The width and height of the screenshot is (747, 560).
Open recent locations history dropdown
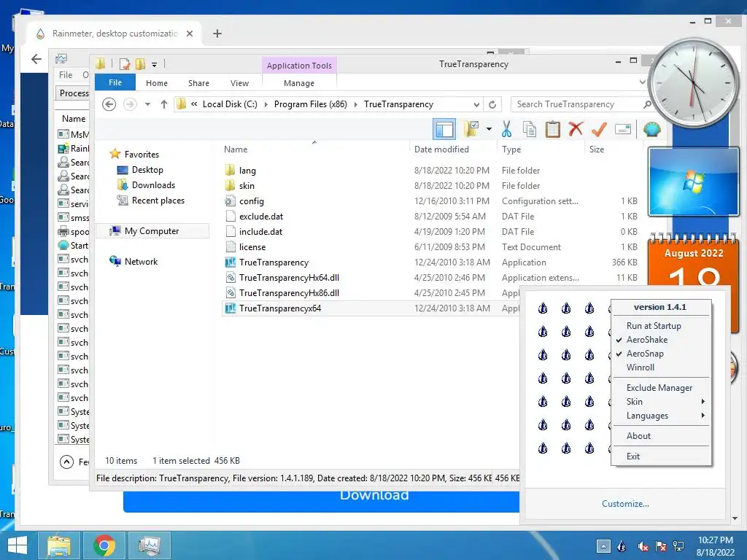coord(147,104)
